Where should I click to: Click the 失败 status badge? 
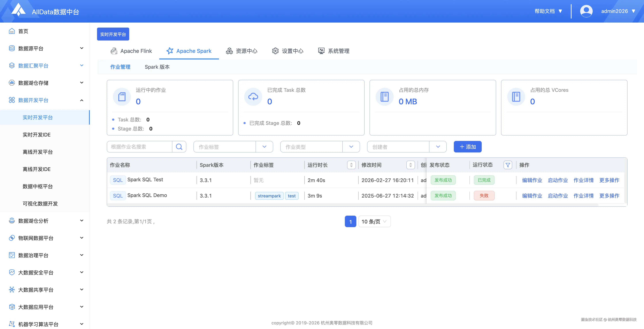pyautogui.click(x=484, y=196)
